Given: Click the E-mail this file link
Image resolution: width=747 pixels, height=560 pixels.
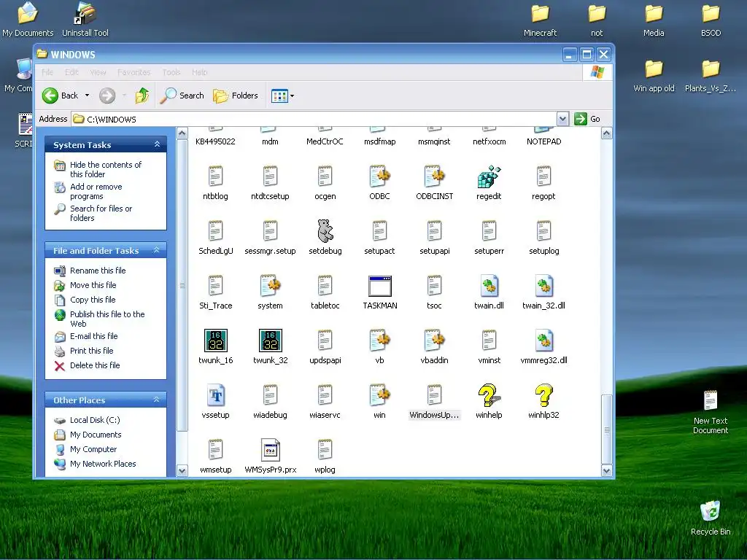Looking at the screenshot, I should click(x=93, y=336).
